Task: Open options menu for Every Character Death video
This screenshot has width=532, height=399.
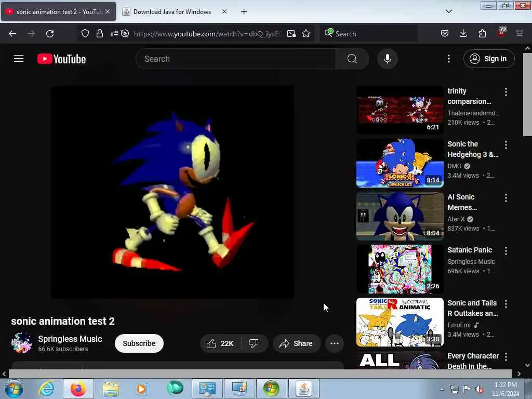Action: (506, 356)
